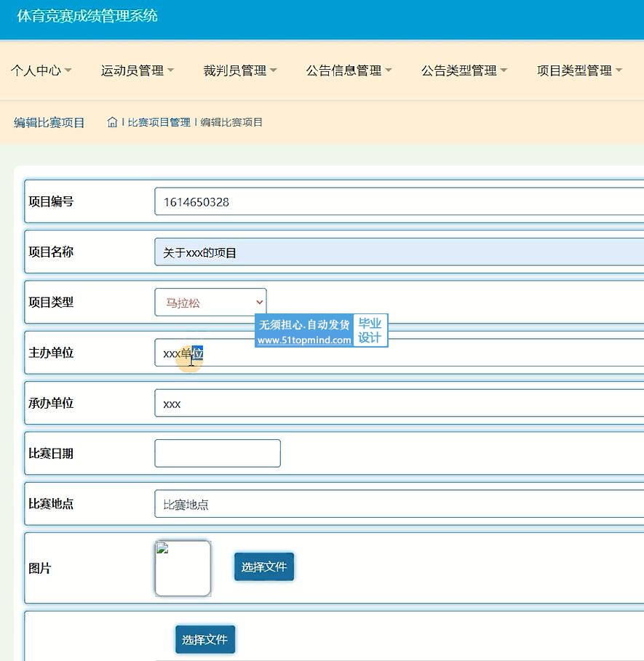Screen dimensions: 644x661
Task: Click the broken image thumbnail preview
Action: (183, 568)
